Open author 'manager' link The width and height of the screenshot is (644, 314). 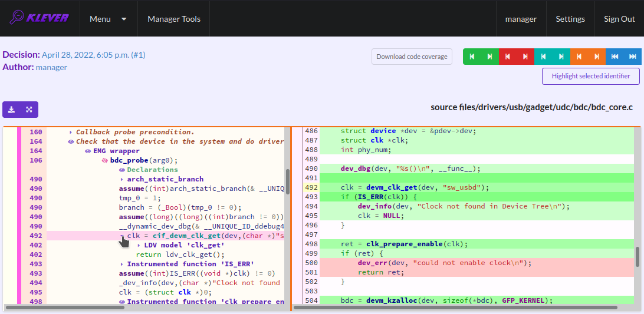[51, 67]
